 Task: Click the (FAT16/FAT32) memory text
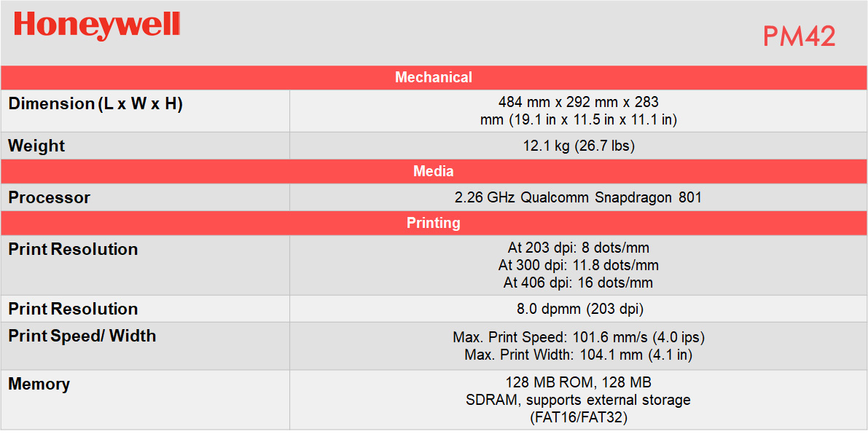[578, 418]
